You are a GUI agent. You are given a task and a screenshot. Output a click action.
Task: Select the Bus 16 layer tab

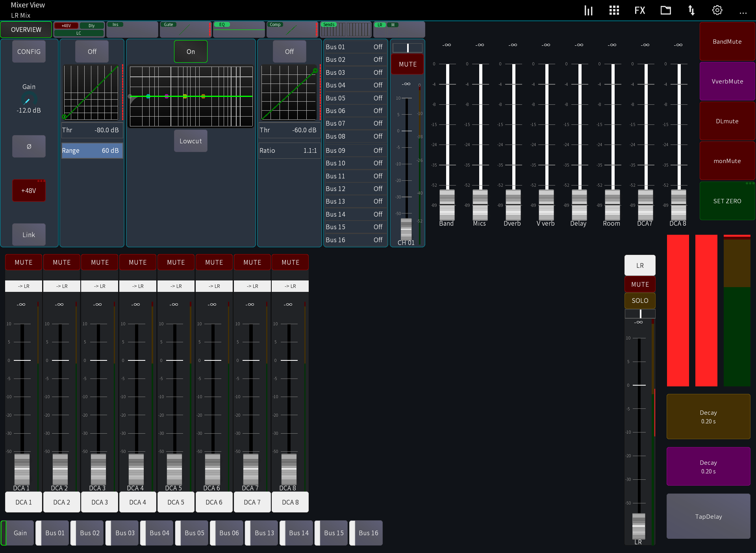(366, 533)
